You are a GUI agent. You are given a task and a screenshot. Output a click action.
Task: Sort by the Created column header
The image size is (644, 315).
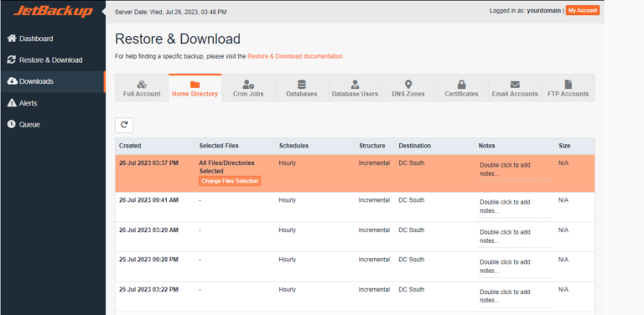coord(130,146)
